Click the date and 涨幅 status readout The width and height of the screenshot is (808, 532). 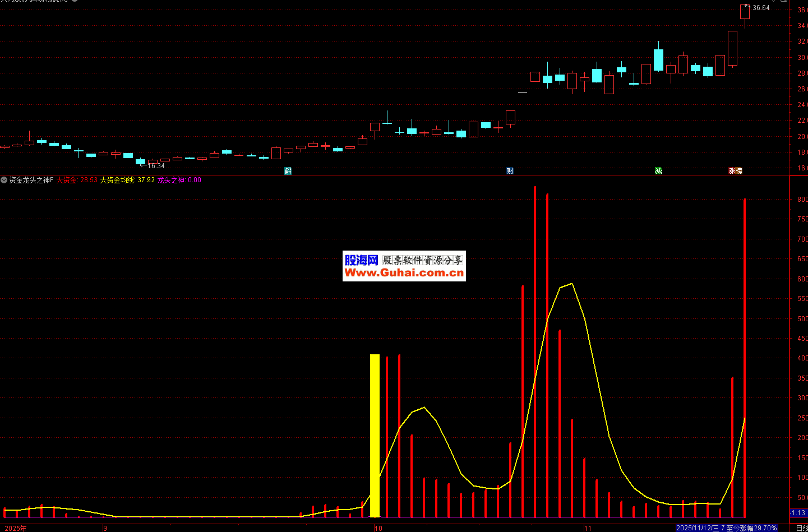tap(727, 528)
